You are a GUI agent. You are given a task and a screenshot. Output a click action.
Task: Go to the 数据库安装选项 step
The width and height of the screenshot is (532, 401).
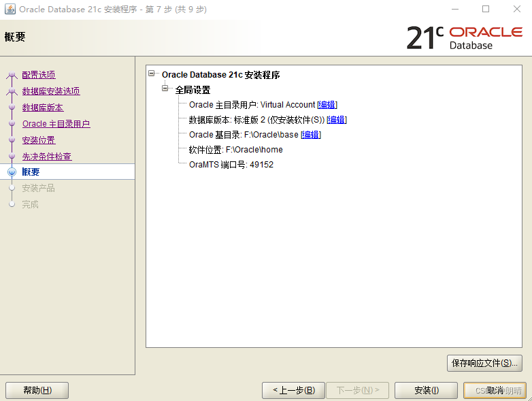click(x=51, y=91)
